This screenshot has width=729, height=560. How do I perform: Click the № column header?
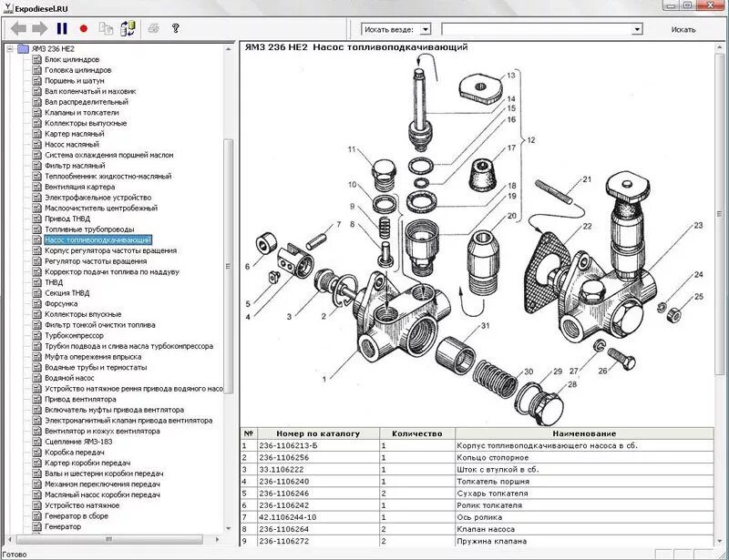[249, 433]
